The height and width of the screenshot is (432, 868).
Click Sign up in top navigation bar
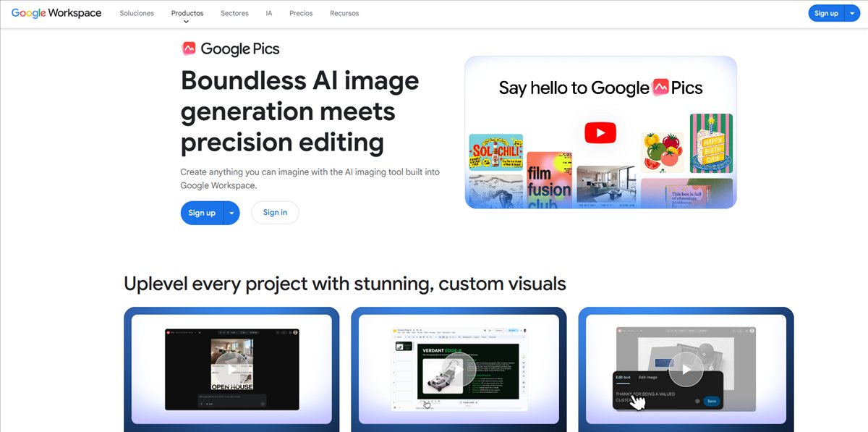(826, 13)
